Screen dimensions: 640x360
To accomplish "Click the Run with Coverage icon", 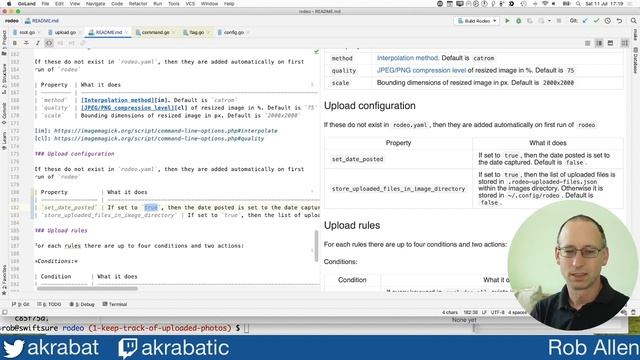I will [530, 21].
